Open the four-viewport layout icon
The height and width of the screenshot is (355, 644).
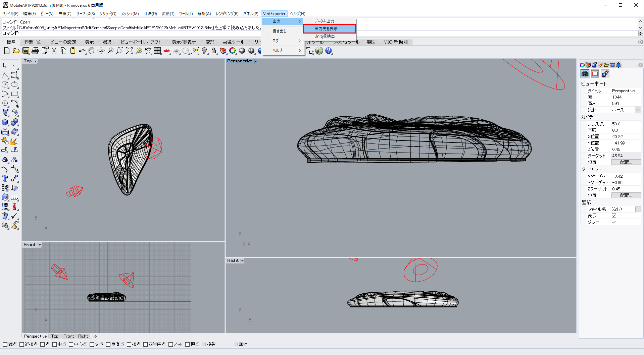point(157,51)
